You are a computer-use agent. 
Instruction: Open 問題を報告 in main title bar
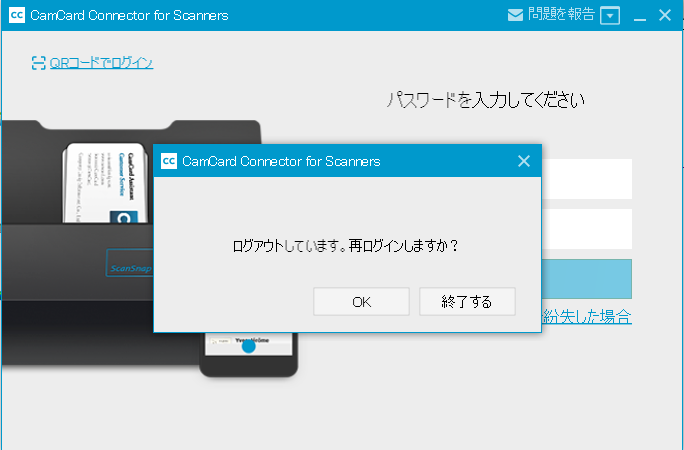(x=561, y=14)
